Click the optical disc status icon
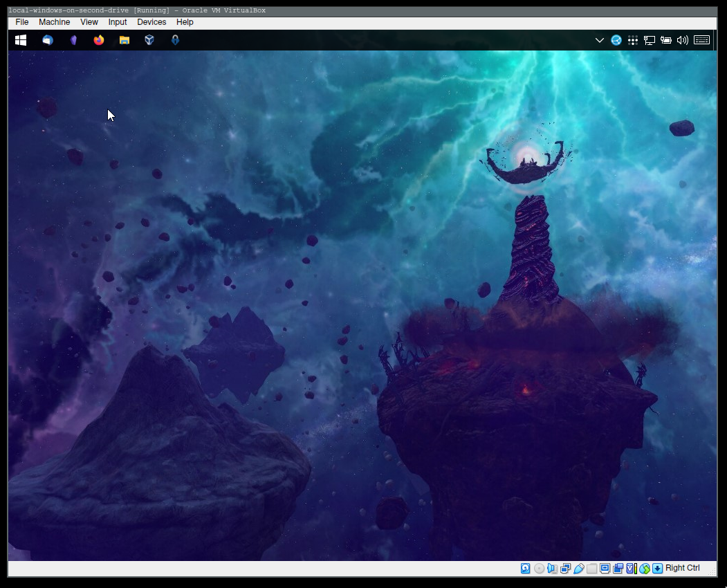Viewport: 727px width, 588px height. (x=539, y=569)
